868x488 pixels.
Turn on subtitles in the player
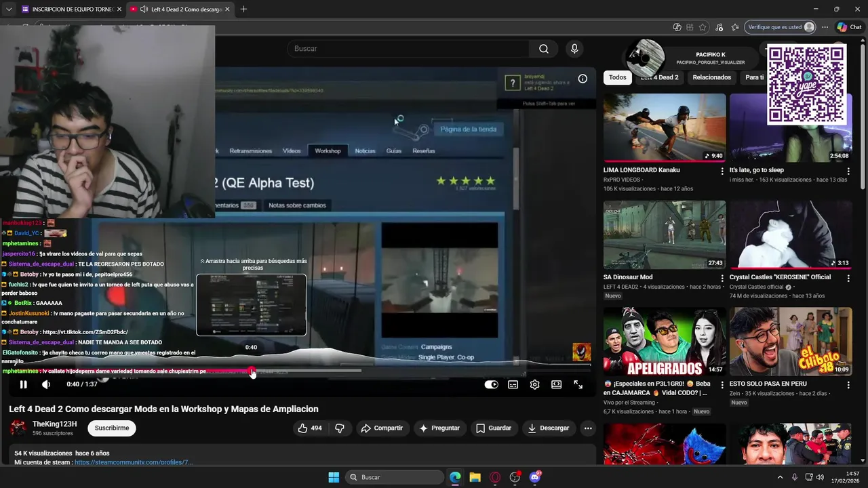513,384
